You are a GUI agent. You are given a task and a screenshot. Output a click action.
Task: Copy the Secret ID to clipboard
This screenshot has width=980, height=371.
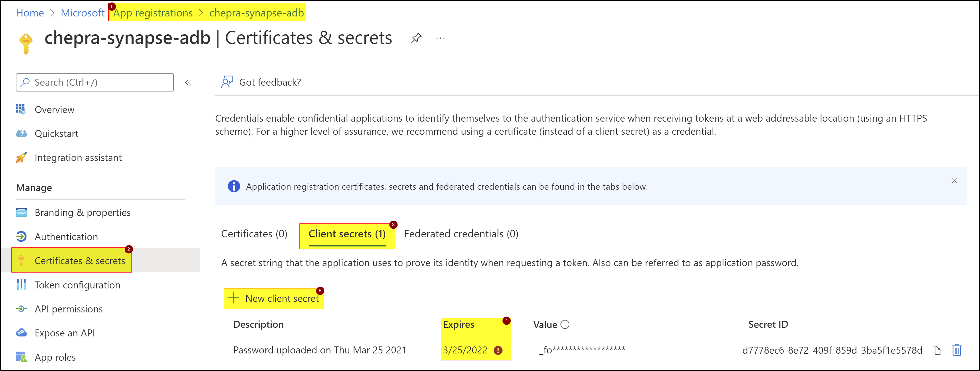(937, 350)
